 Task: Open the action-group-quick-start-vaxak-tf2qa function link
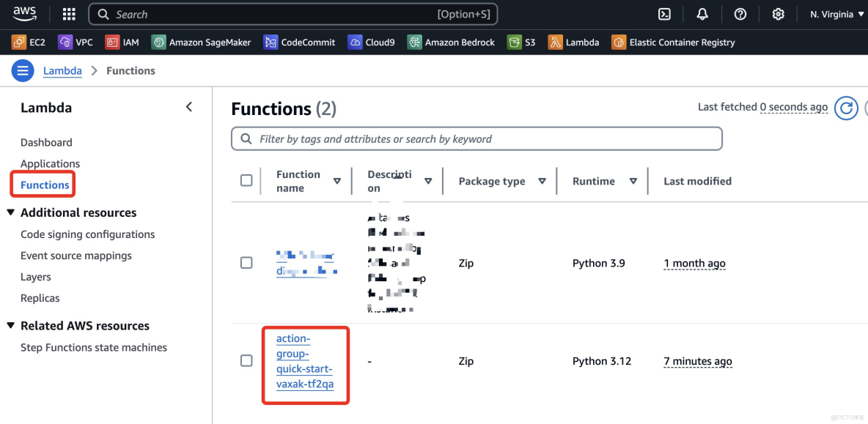tap(304, 361)
